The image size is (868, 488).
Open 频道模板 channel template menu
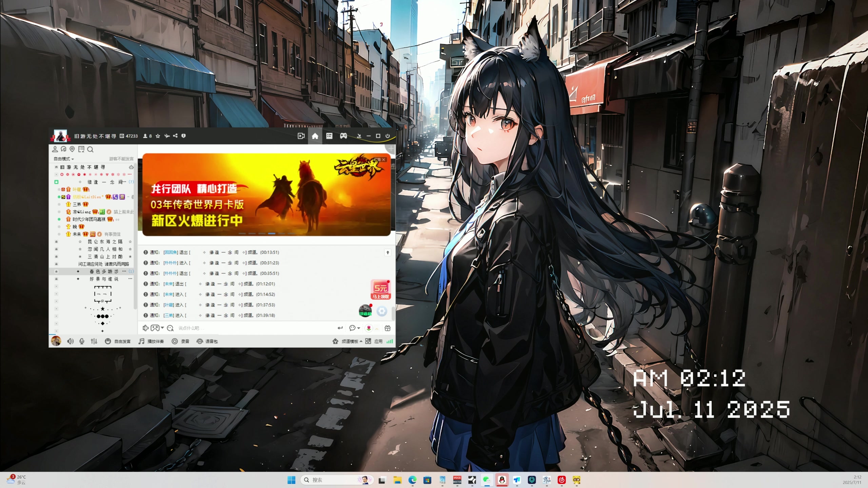tap(348, 341)
